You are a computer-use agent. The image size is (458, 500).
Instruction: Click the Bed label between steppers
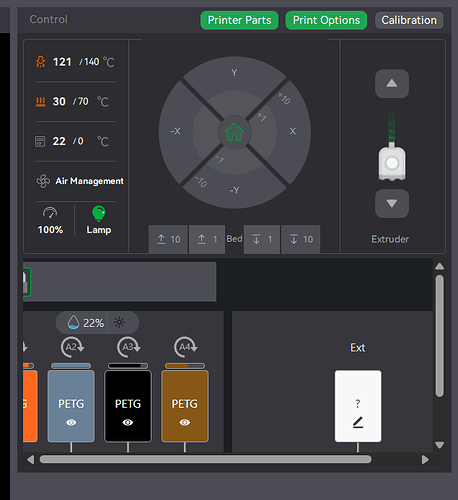click(234, 239)
